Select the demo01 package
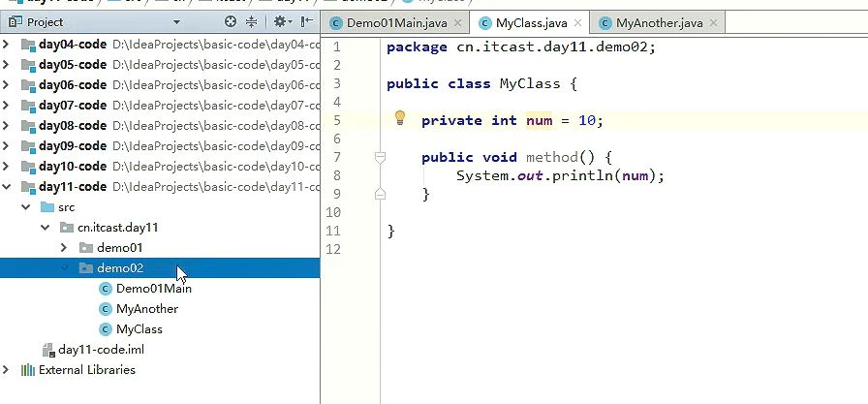868x404 pixels. pyautogui.click(x=160, y=248)
